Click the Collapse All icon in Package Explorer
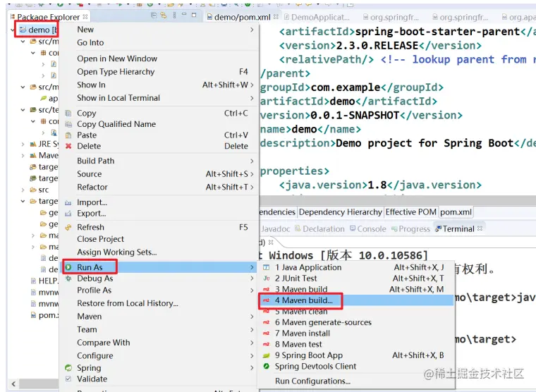Viewport: 536px width, 392px height. [x=154, y=15]
